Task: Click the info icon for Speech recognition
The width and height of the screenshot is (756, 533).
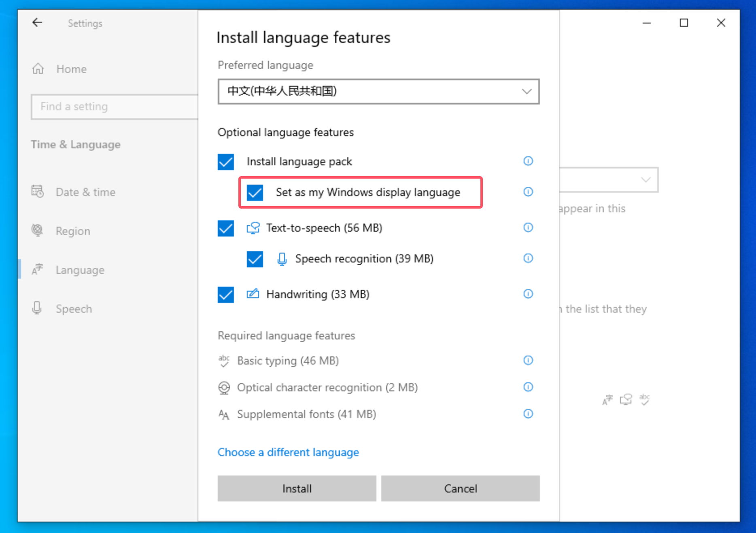Action: pyautogui.click(x=528, y=258)
